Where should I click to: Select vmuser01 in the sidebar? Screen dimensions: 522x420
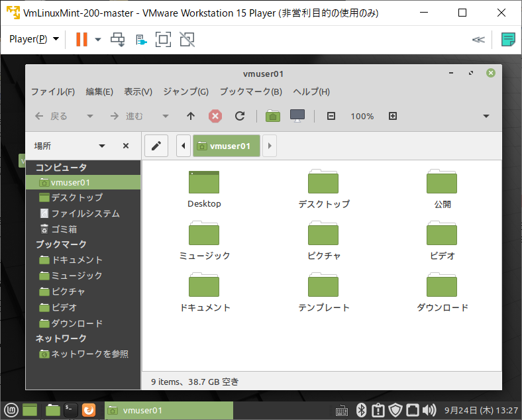coord(83,182)
